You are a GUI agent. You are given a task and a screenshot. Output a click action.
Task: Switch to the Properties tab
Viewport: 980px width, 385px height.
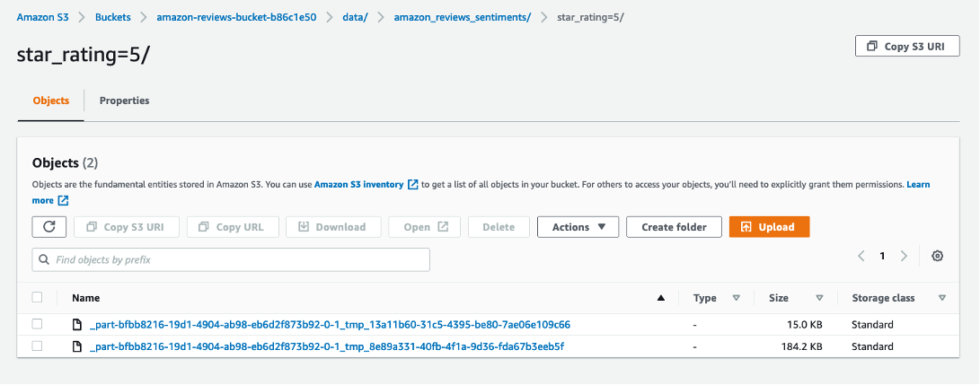click(x=124, y=101)
